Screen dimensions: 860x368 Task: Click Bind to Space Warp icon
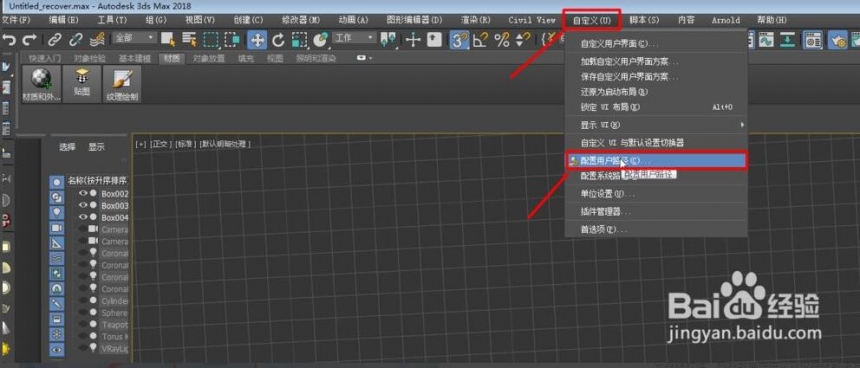click(x=97, y=39)
